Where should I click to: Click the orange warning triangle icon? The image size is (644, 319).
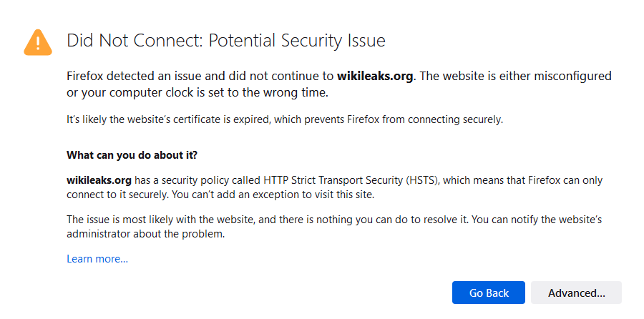(x=37, y=43)
